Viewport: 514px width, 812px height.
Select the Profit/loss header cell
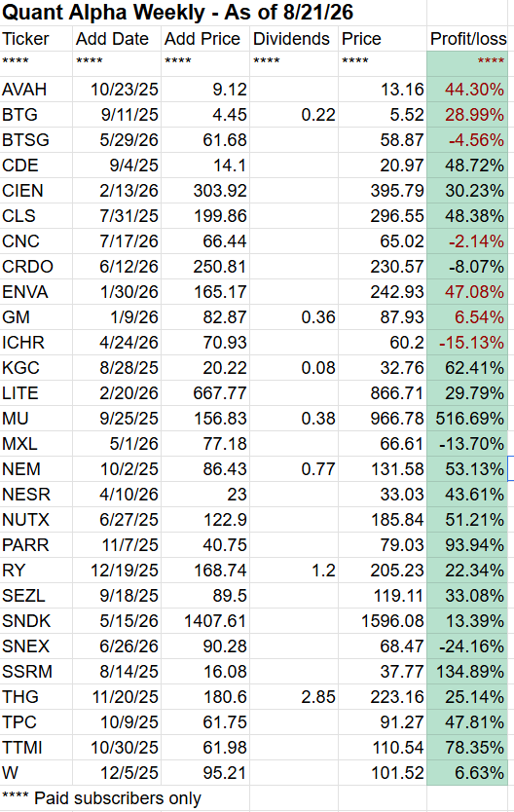(467, 39)
